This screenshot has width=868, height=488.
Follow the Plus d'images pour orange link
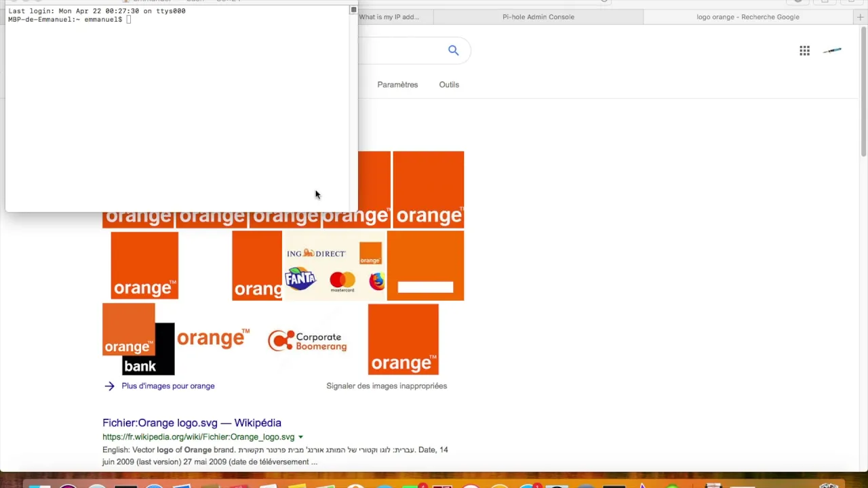point(168,386)
